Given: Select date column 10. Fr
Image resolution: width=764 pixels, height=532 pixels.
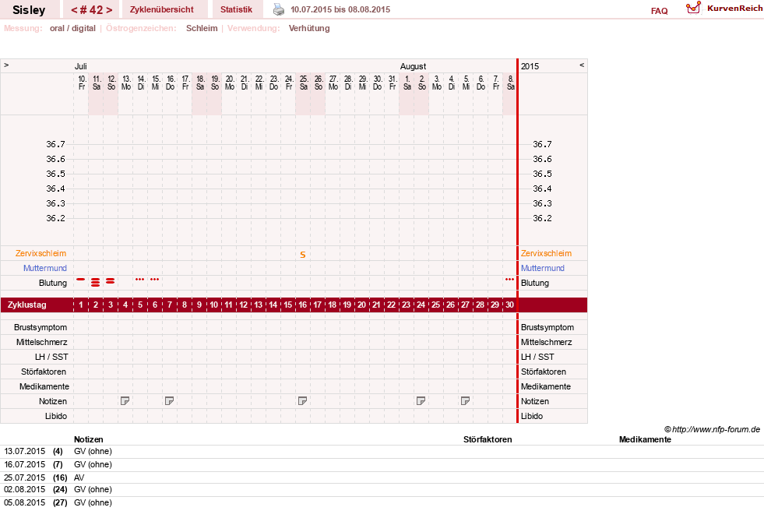Looking at the screenshot, I should point(82,83).
